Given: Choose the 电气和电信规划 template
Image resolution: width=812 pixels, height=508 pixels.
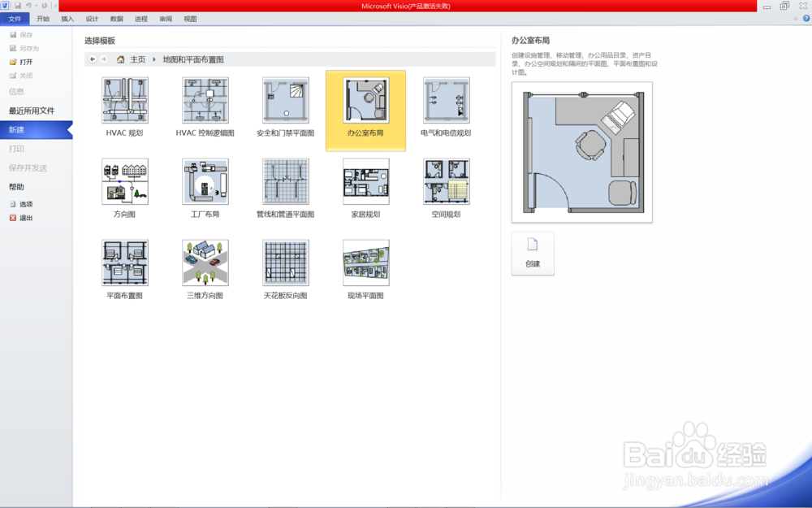Looking at the screenshot, I should pyautogui.click(x=446, y=101).
